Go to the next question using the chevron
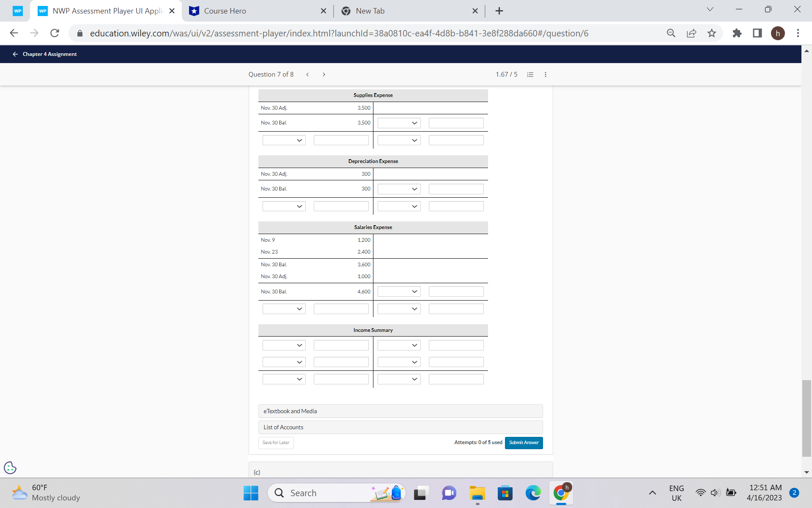This screenshot has width=812, height=508. pos(324,75)
